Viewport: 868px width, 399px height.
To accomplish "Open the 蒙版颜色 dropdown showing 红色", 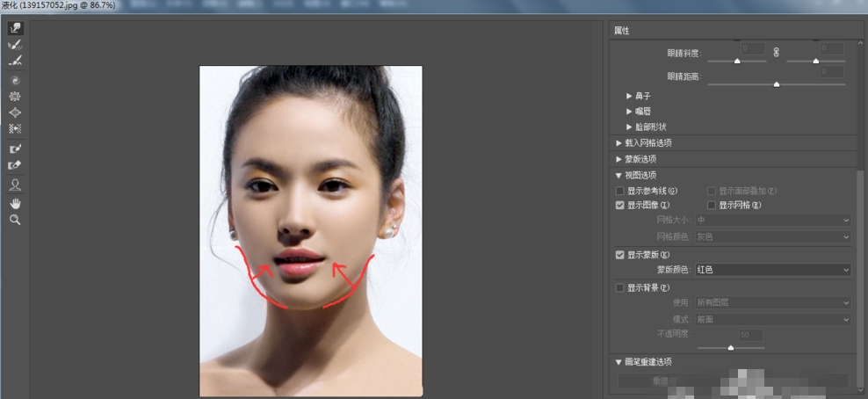I will [x=772, y=270].
